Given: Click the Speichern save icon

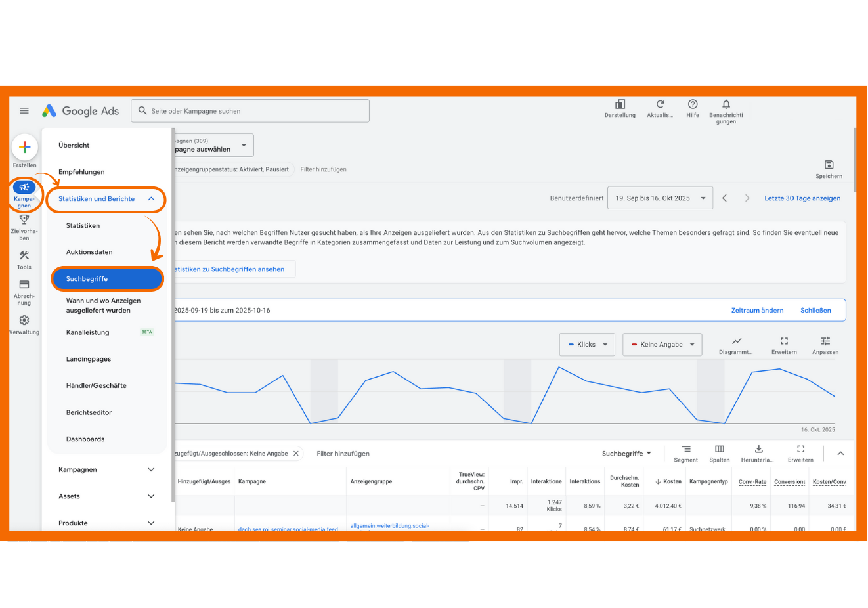Looking at the screenshot, I should coord(829,165).
